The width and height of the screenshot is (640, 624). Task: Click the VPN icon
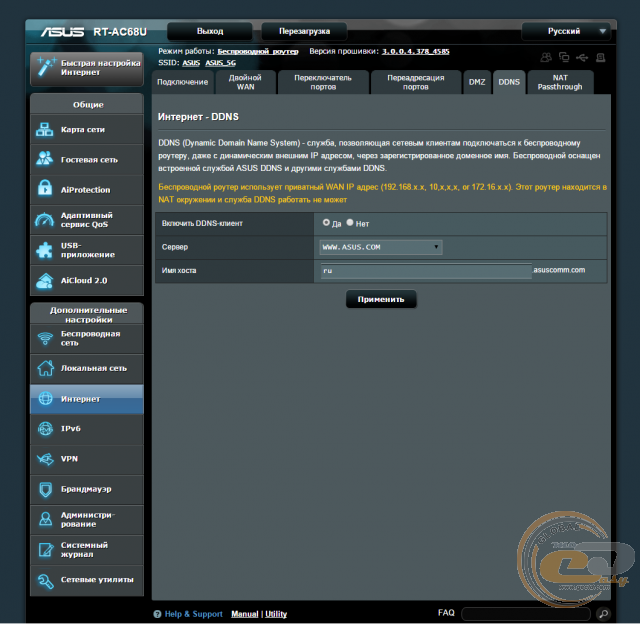coord(45,459)
